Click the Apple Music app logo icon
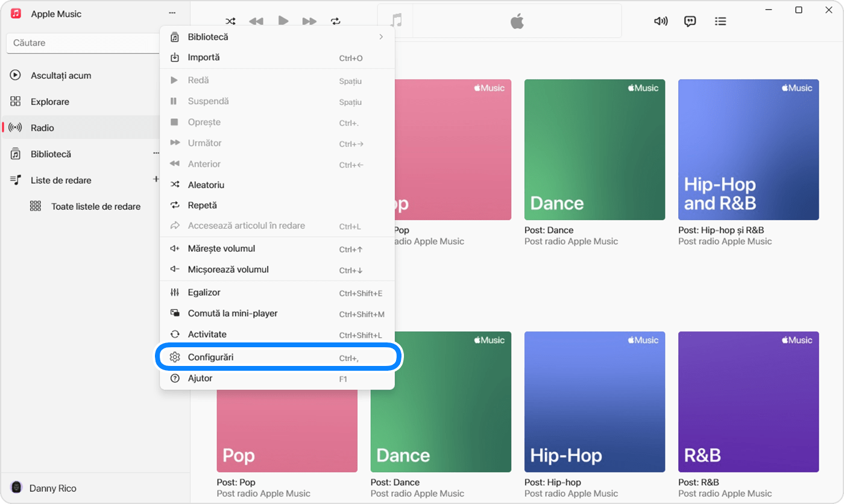The width and height of the screenshot is (844, 504). tap(16, 13)
